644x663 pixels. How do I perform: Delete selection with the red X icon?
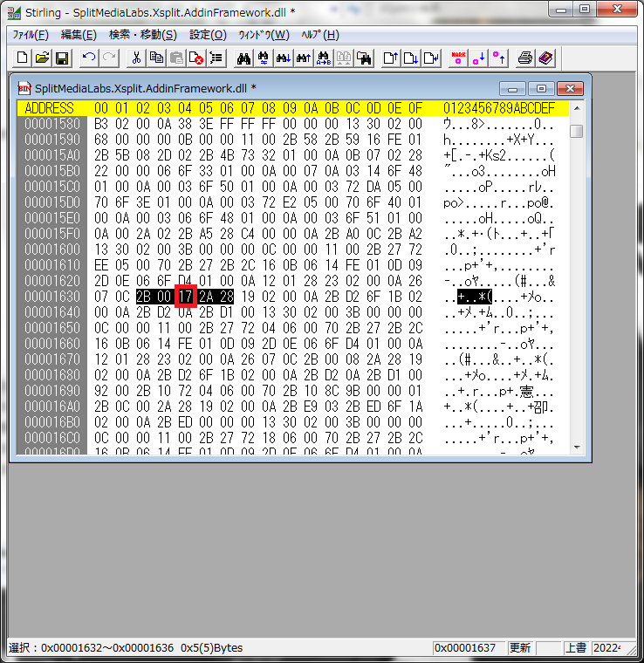pos(196,58)
